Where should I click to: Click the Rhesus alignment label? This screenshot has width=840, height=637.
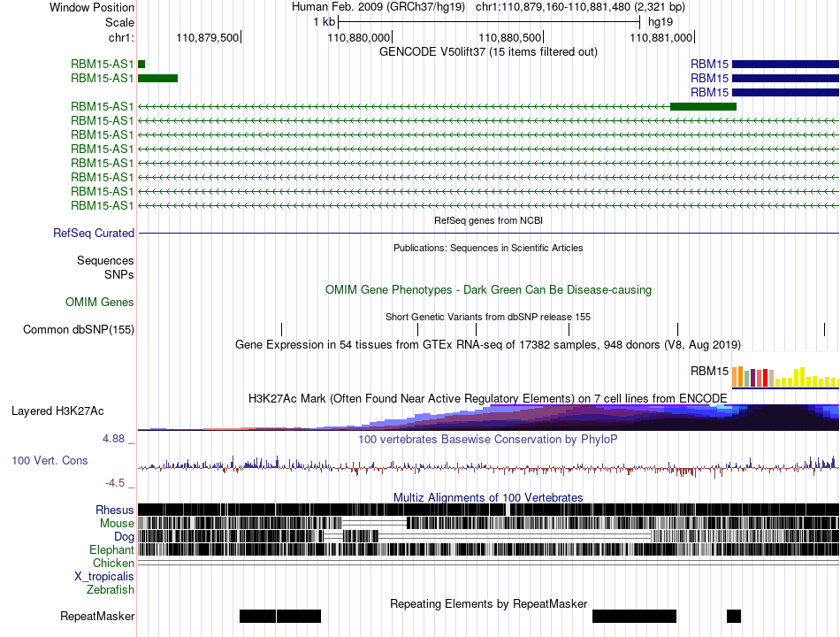[x=115, y=510]
